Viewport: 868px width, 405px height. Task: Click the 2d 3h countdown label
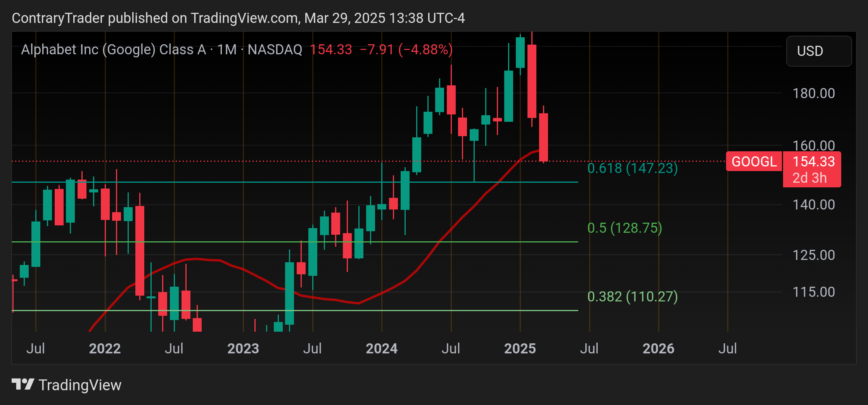[809, 178]
